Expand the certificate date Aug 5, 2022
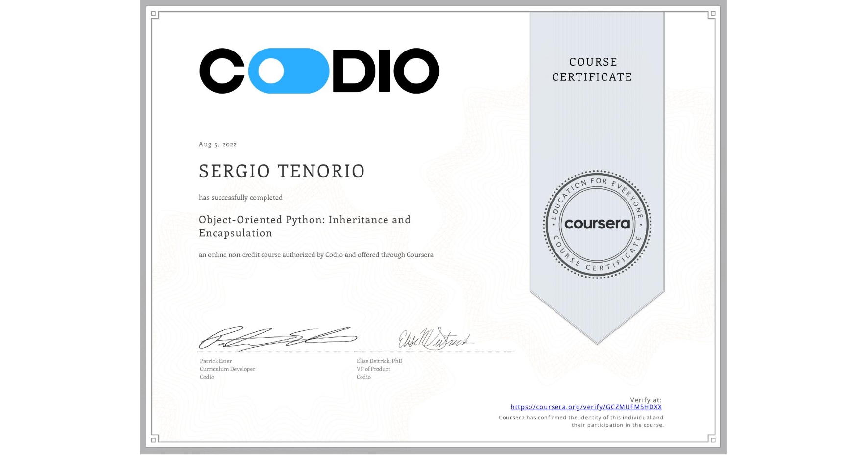This screenshot has width=868, height=455. tap(217, 144)
